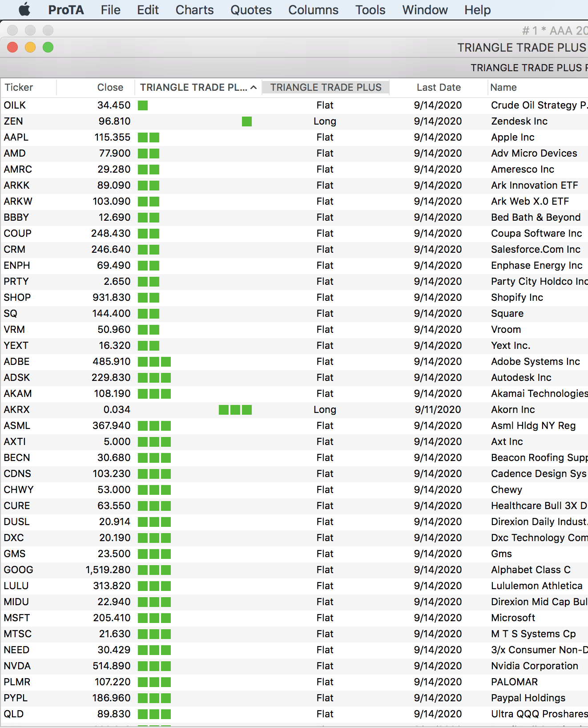The image size is (588, 728).
Task: Select the AAPL ticker
Action: coord(16,138)
